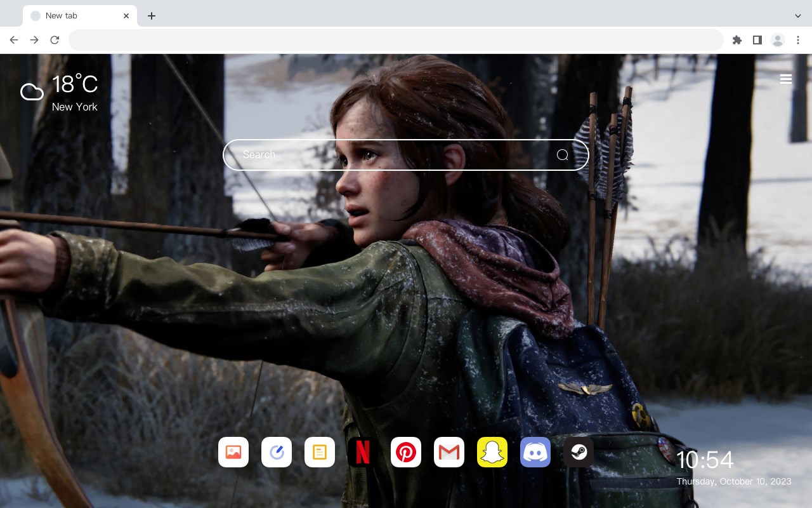Select the New tab tab
This screenshot has height=508, width=812.
click(x=80, y=16)
